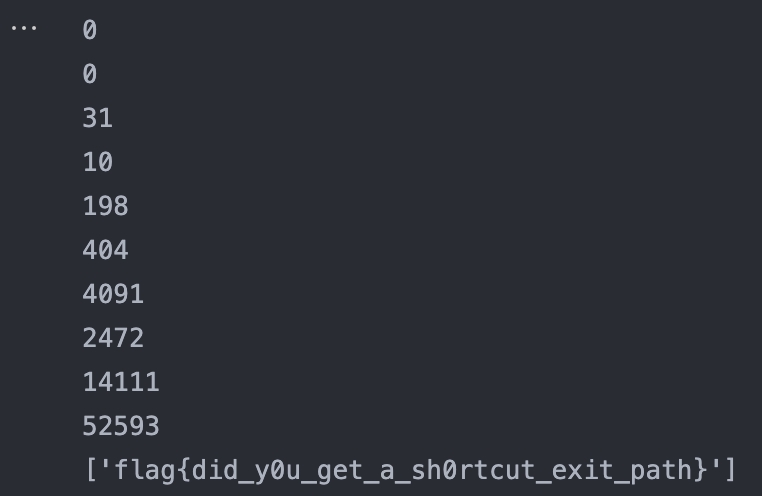762x496 pixels.
Task: Click the 52593 output line
Action: point(120,426)
